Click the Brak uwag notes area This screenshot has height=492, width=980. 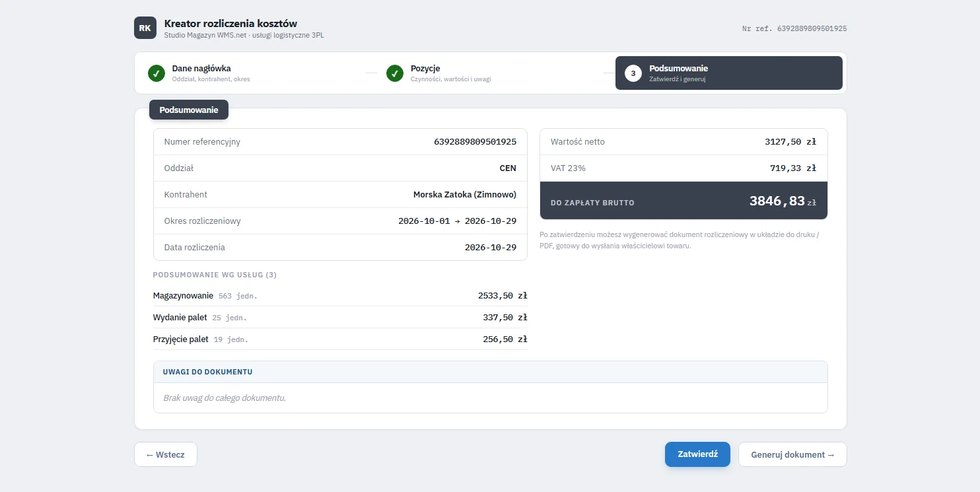click(x=490, y=398)
